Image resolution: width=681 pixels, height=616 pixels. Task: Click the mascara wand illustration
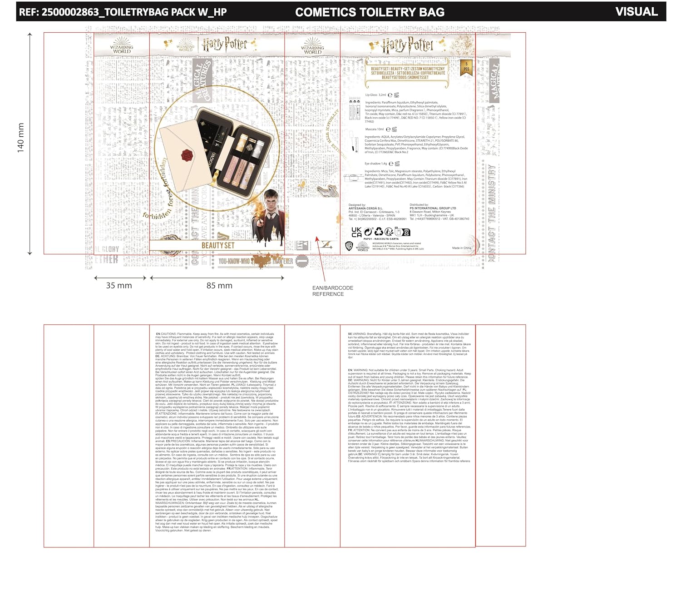(353, 141)
